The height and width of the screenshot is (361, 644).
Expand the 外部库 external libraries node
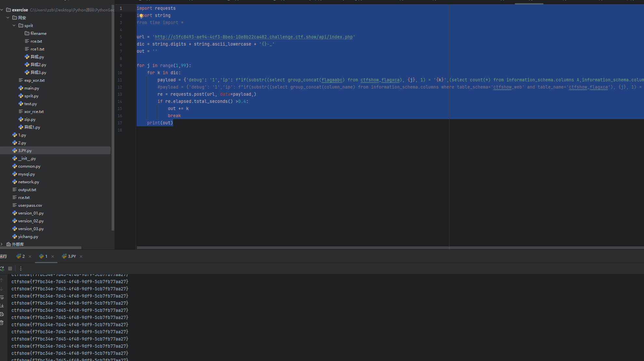click(x=2, y=244)
